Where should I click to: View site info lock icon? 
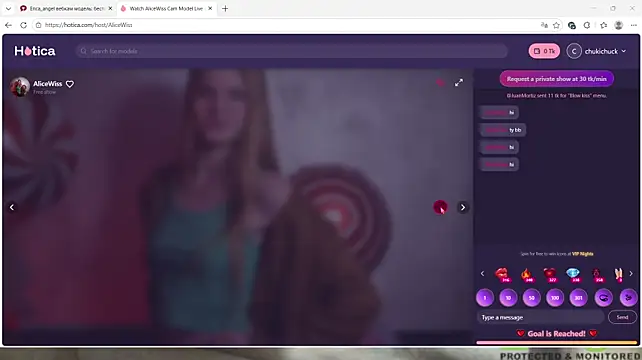(x=38, y=25)
